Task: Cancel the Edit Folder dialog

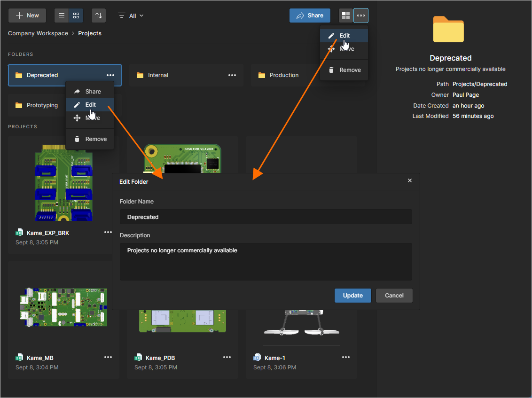Action: pyautogui.click(x=394, y=296)
